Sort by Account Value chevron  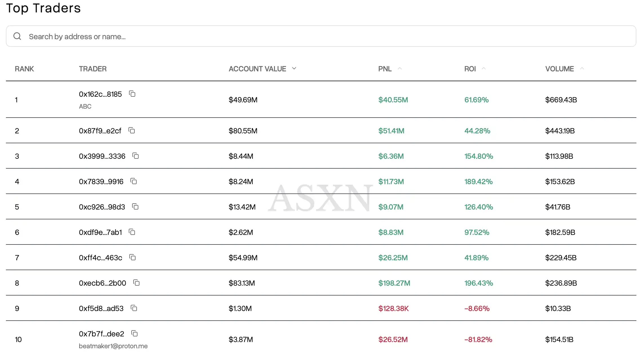click(x=294, y=69)
